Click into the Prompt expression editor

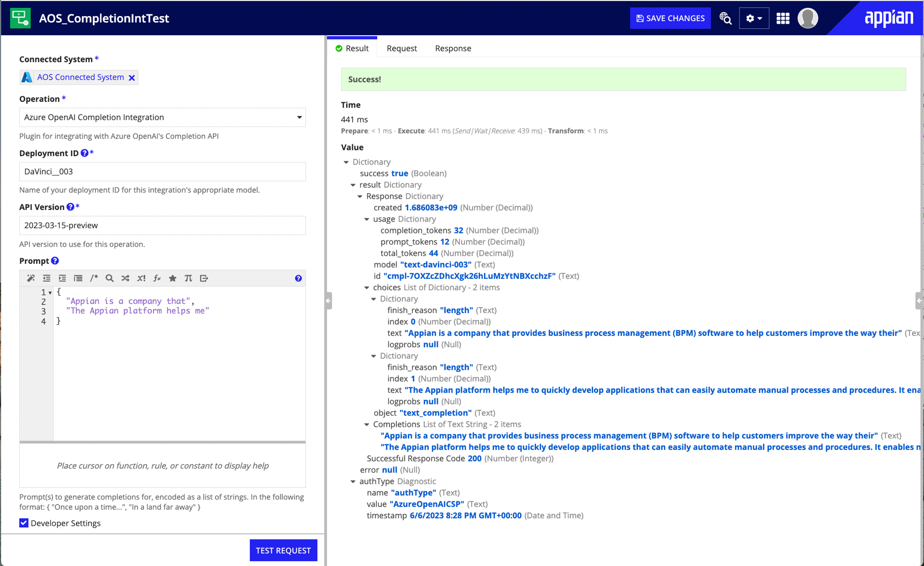(x=179, y=364)
